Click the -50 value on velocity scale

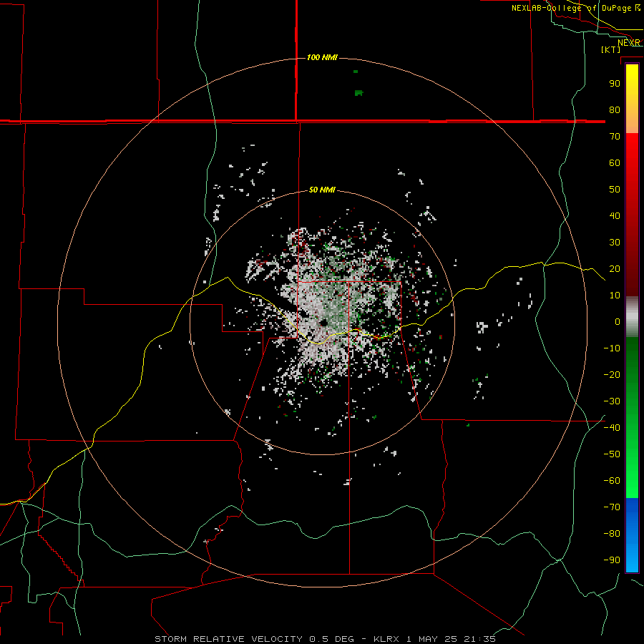[x=612, y=454]
